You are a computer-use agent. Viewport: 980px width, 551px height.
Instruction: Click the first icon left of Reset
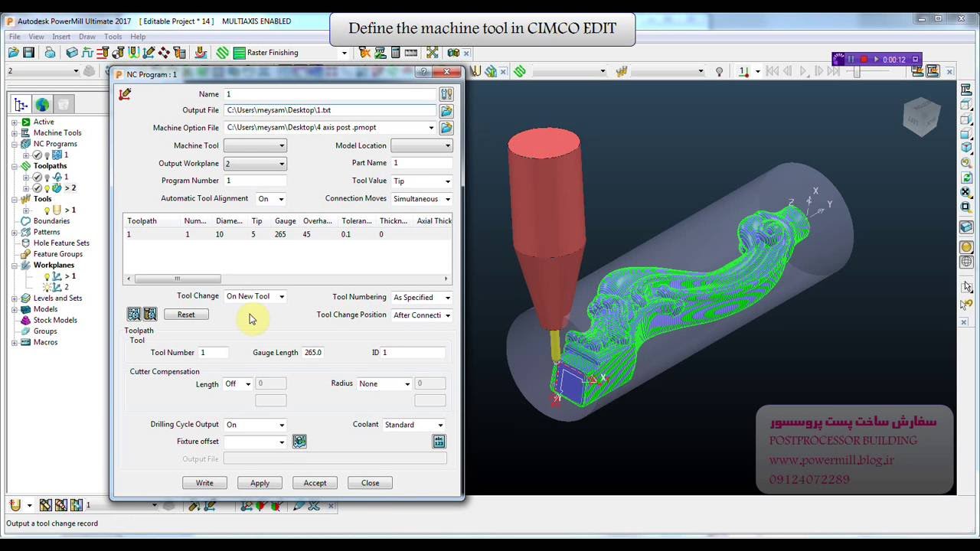click(x=134, y=315)
